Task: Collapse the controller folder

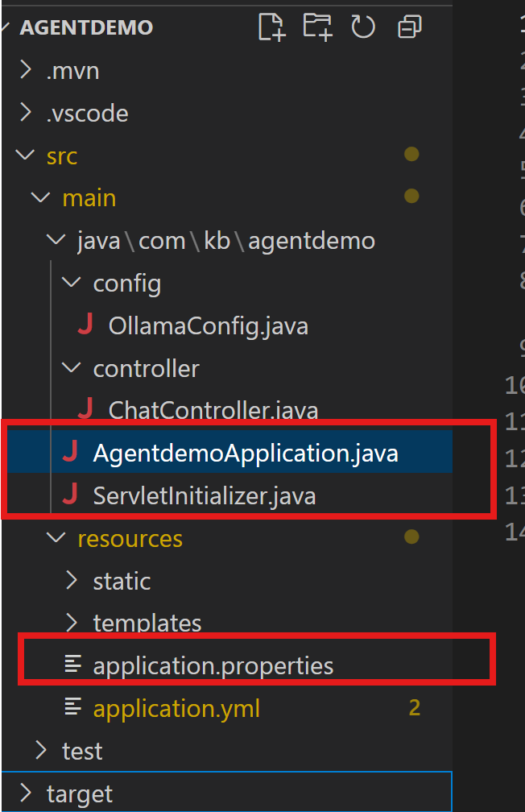Action: click(x=71, y=367)
